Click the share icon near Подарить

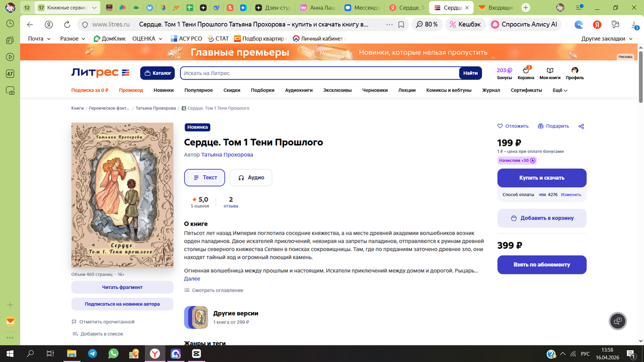point(581,127)
